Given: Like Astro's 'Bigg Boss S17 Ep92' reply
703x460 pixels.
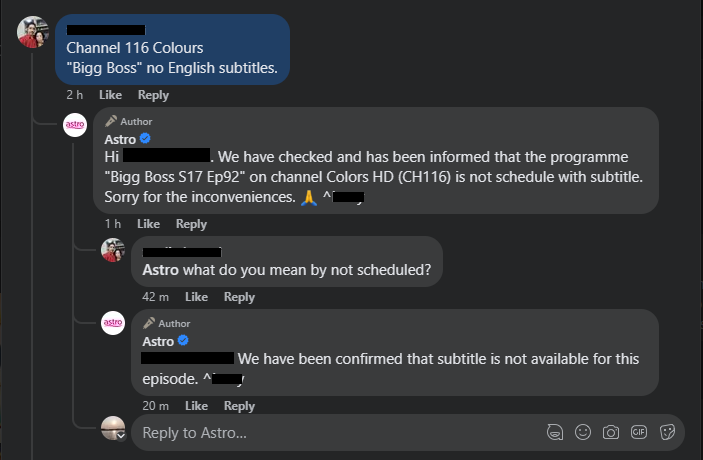Looking at the screenshot, I should coord(148,224).
